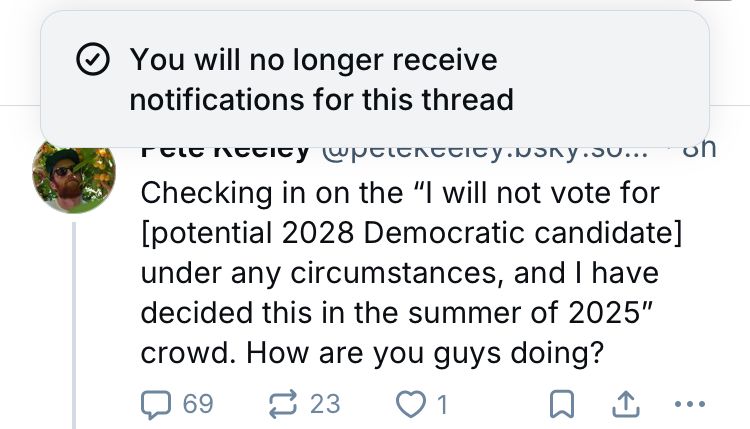Click the reply speech bubble icon
The height and width of the screenshot is (429, 750).
(x=158, y=403)
